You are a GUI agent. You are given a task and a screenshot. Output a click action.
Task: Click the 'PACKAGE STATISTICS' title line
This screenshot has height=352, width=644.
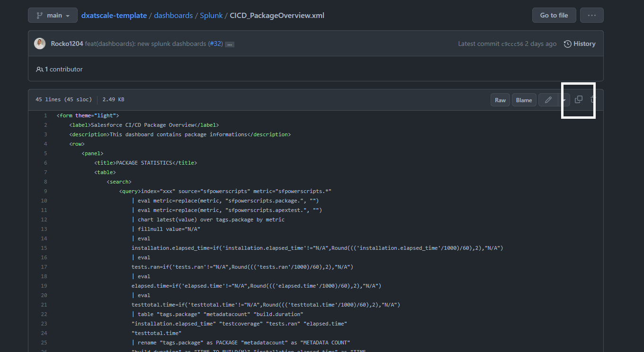click(x=145, y=163)
